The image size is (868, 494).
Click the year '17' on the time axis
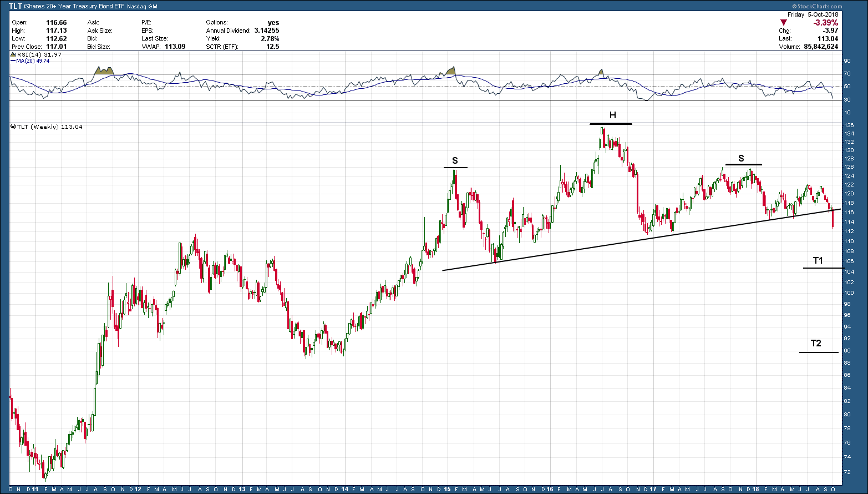click(x=653, y=489)
